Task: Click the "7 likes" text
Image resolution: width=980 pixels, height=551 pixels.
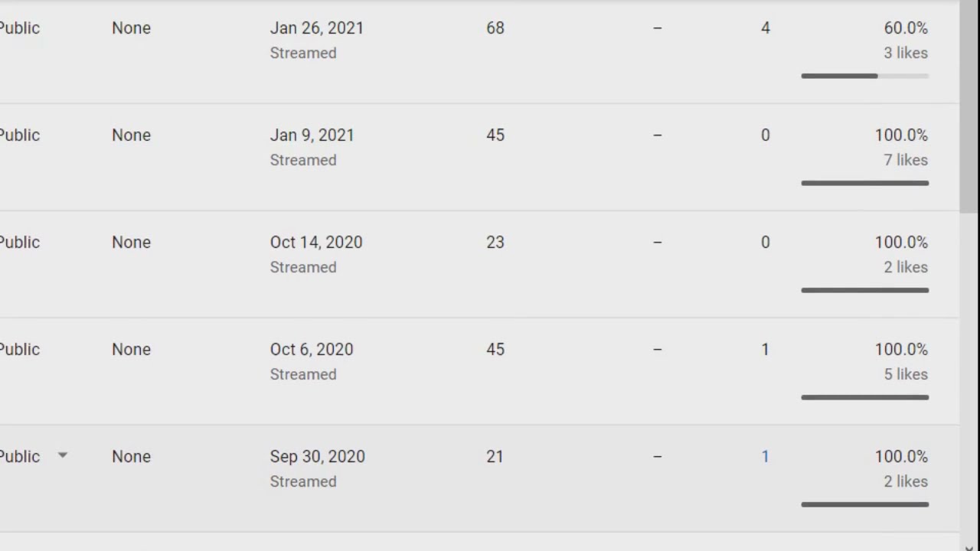Action: click(x=906, y=160)
